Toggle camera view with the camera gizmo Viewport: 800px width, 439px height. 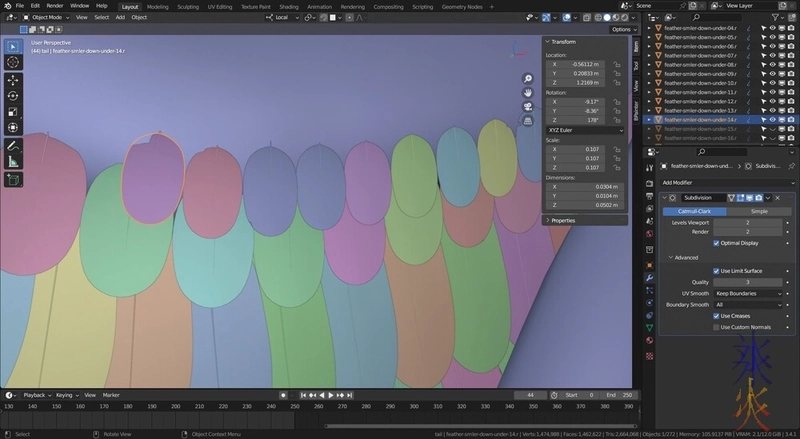pos(527,107)
